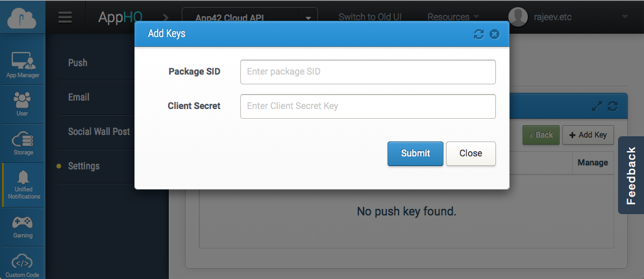This screenshot has width=644, height=279.
Task: Open the Storage section icon
Action: (23, 143)
